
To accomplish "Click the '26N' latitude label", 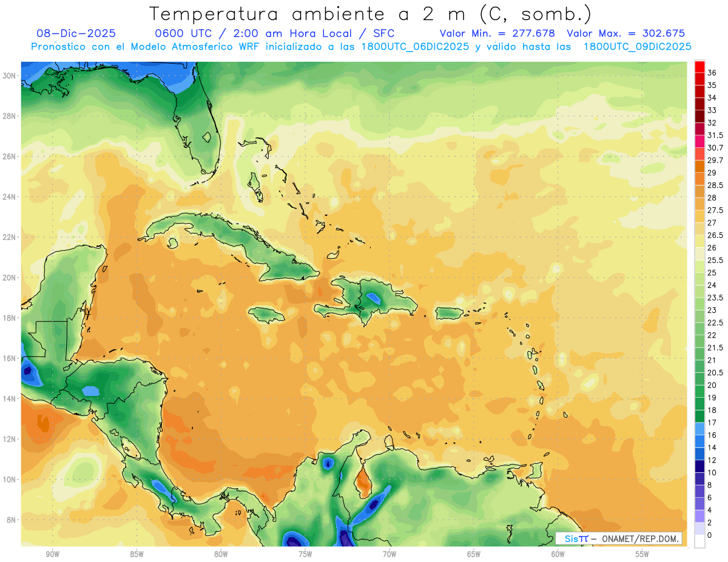I will [x=10, y=156].
